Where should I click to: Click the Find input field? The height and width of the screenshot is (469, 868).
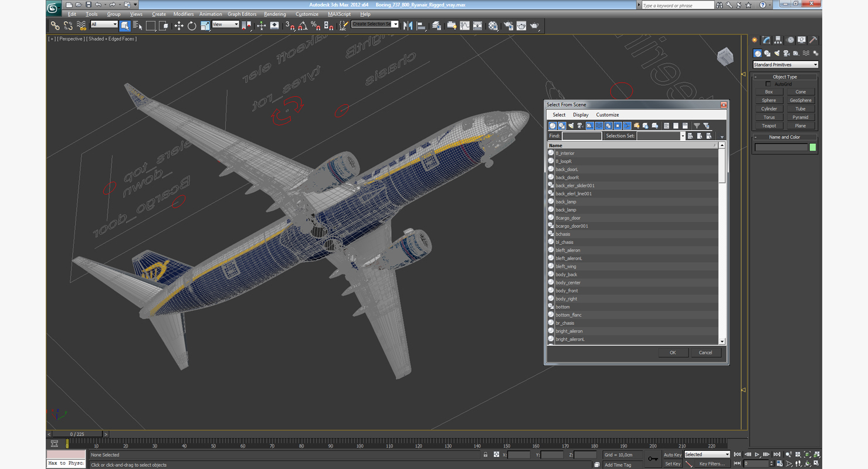[x=582, y=135]
